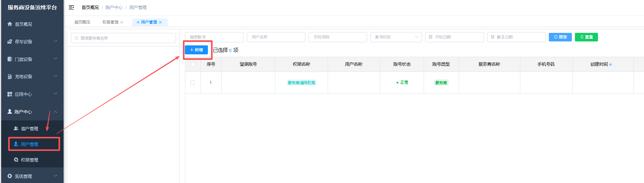The width and height of the screenshot is (644, 183).
Task: Click the sidebar collapse hamburger icon
Action: (71, 7)
